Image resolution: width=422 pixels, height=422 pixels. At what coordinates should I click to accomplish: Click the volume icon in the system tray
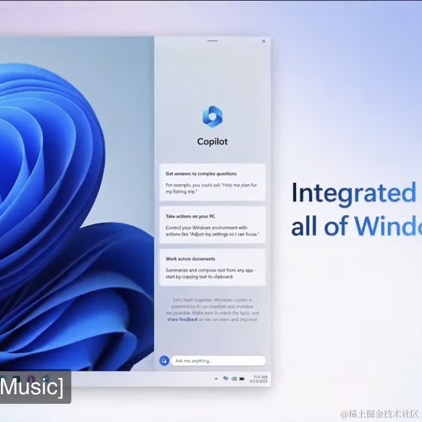pos(234,379)
